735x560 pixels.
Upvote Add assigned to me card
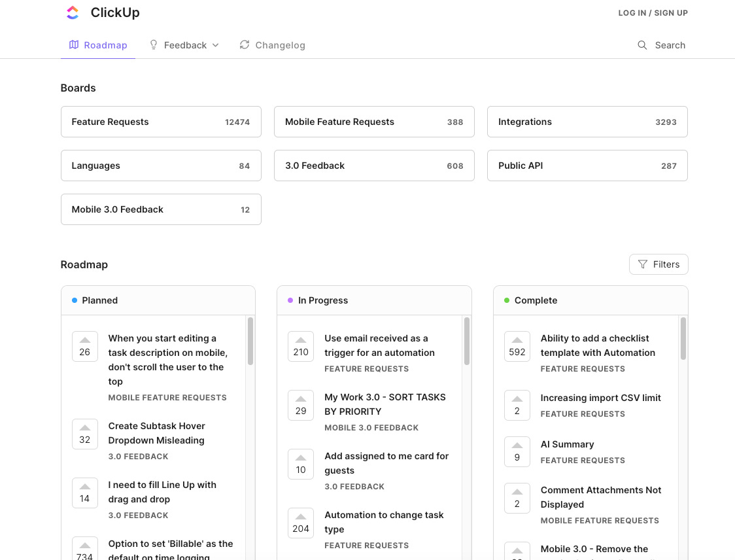(x=301, y=464)
